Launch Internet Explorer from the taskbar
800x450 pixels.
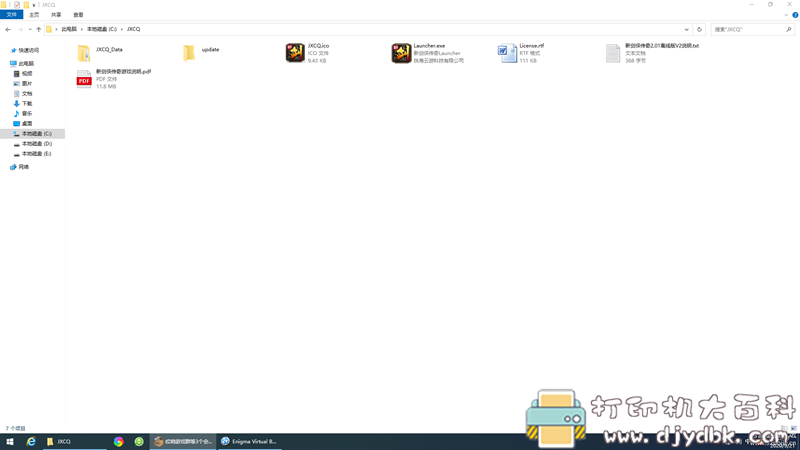(31, 441)
